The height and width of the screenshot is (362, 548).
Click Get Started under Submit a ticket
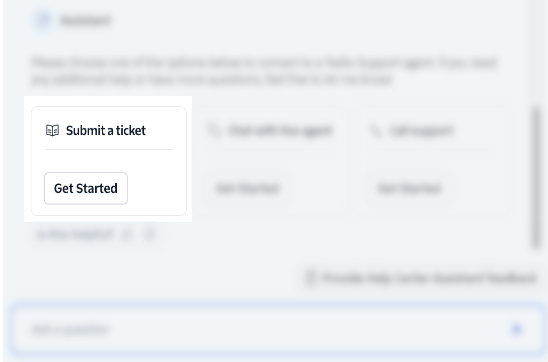click(86, 188)
